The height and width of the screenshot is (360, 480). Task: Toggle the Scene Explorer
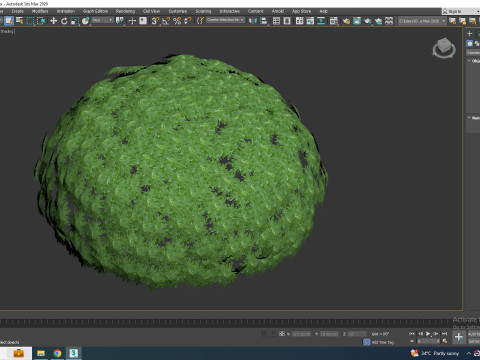[x=276, y=21]
